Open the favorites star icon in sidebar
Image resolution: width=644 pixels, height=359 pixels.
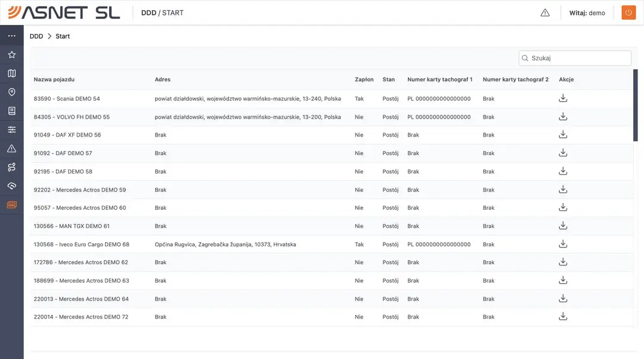point(11,55)
